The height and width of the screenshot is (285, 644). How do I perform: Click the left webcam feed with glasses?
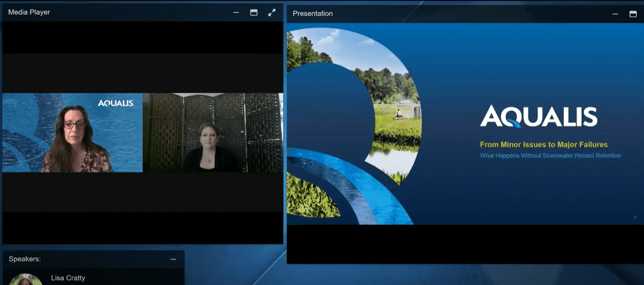[x=73, y=133]
